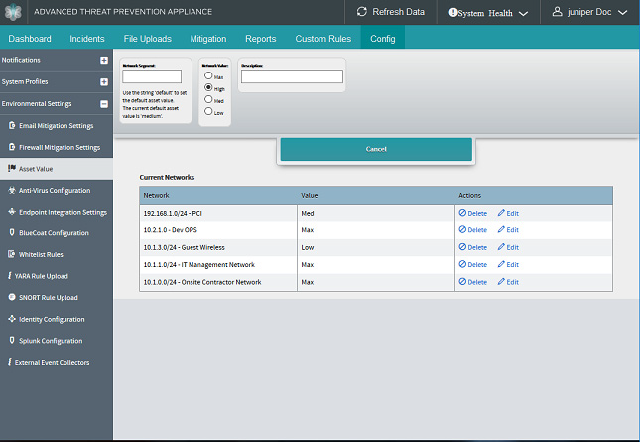Viewport: 640px width, 442px height.
Task: Select the Low network value radio
Action: tap(207, 112)
